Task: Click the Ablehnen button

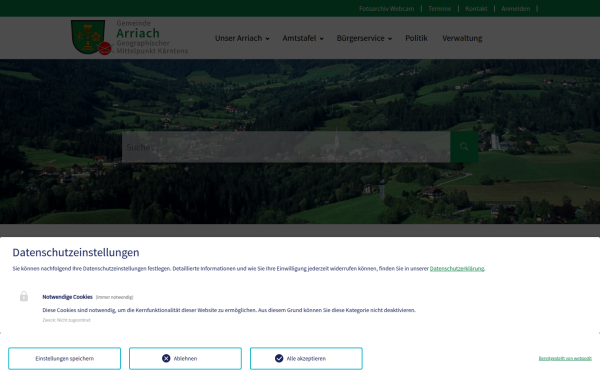Action: pos(185,359)
